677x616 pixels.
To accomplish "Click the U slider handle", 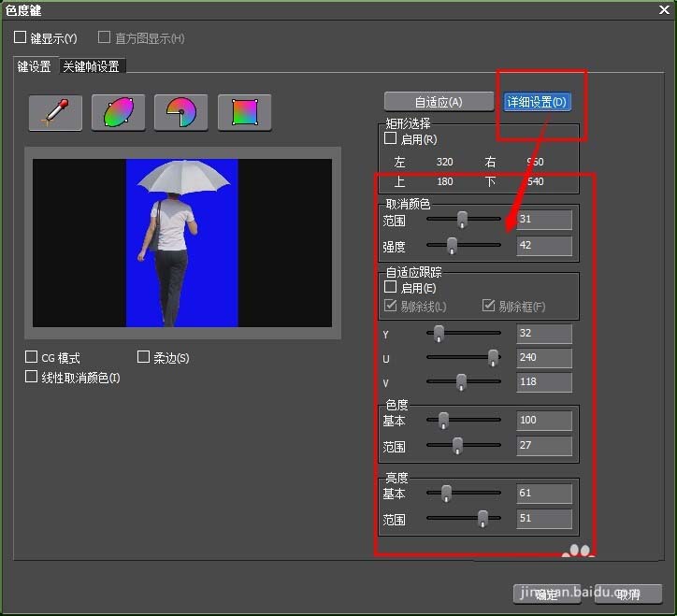I will [493, 358].
